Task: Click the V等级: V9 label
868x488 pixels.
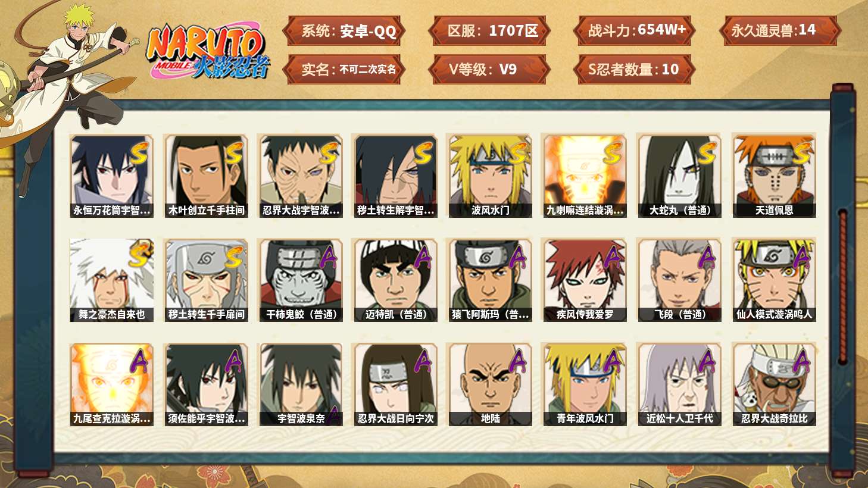Action: pos(489,70)
